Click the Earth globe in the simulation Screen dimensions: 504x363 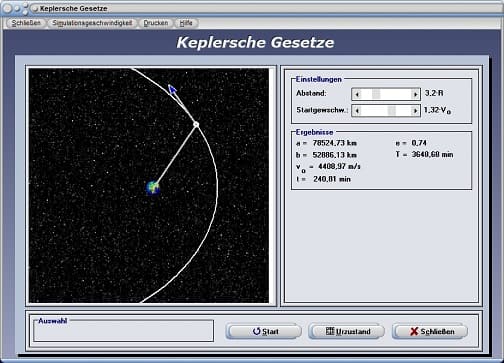point(153,188)
